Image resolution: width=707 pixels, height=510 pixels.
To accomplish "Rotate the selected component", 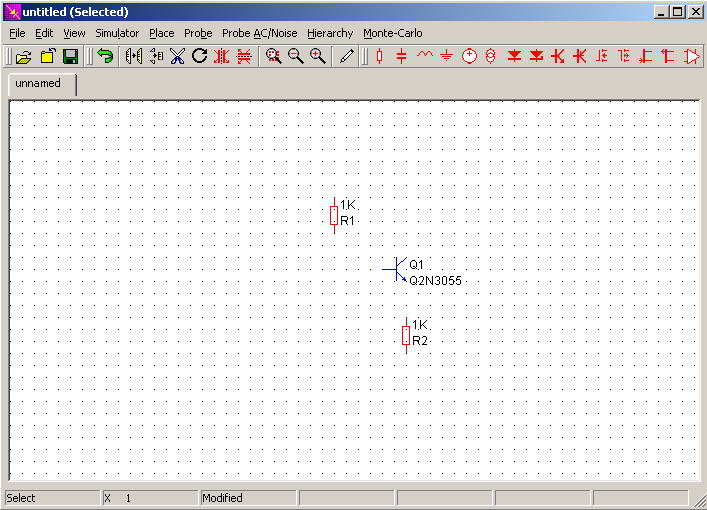I will [199, 56].
